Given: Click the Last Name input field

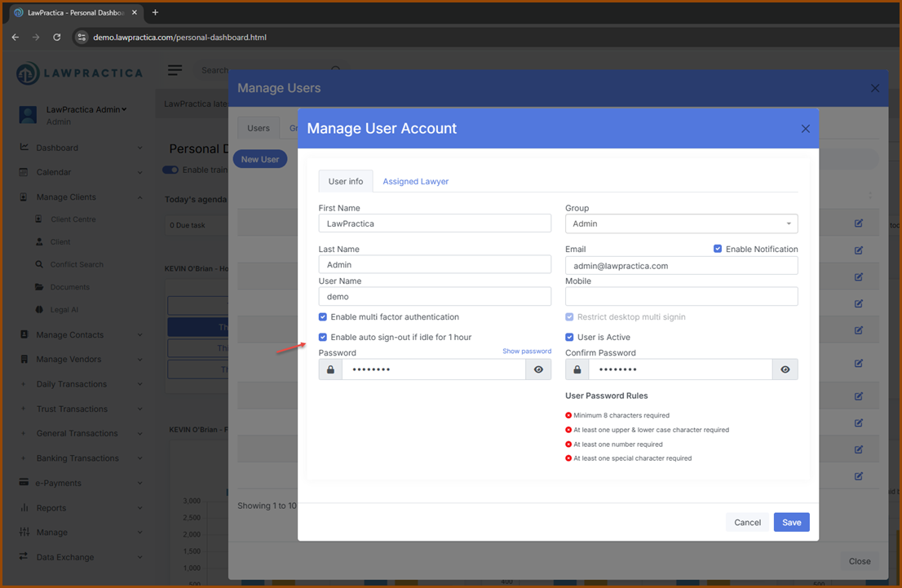Looking at the screenshot, I should click(435, 265).
